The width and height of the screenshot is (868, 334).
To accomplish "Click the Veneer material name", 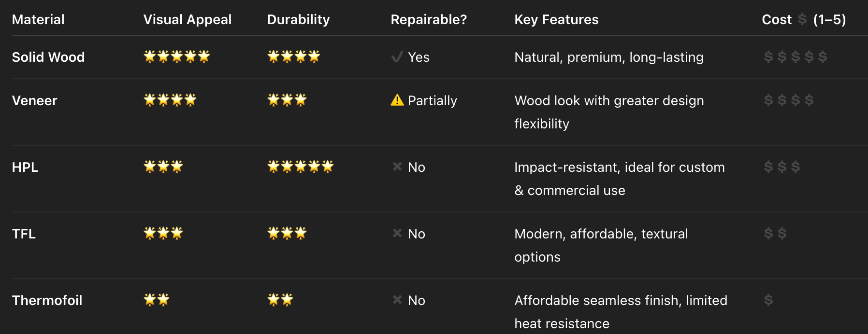I will [x=35, y=100].
